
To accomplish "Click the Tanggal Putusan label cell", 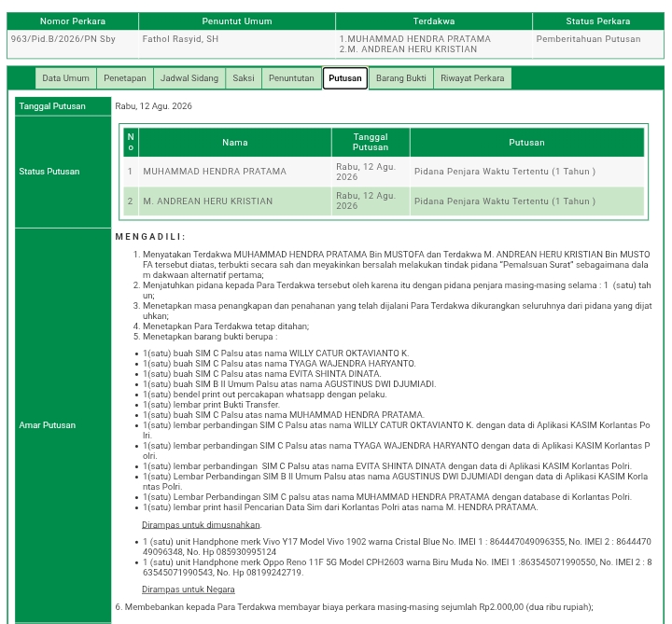I will 63,106.
